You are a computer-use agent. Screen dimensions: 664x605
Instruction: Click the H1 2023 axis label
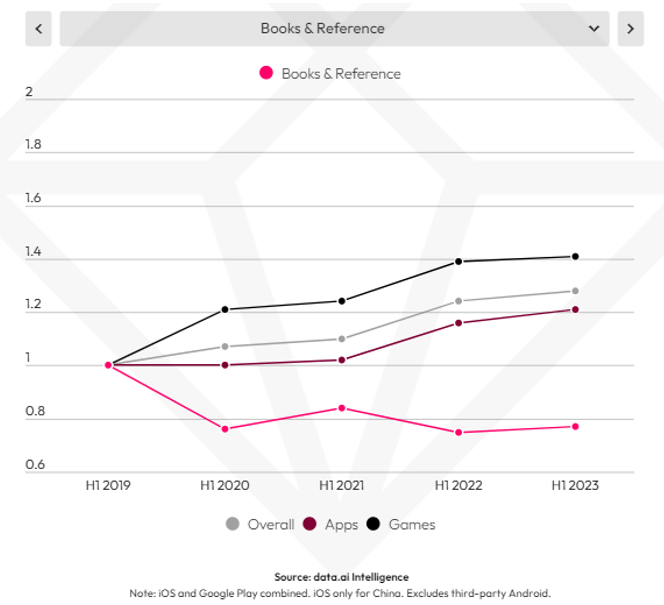point(576,486)
